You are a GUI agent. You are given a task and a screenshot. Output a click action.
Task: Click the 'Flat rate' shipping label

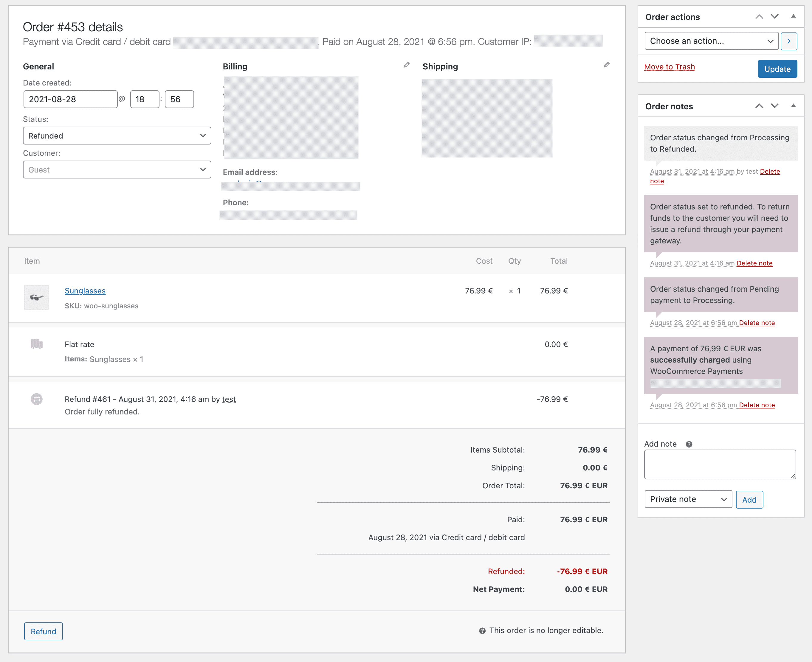coord(79,344)
